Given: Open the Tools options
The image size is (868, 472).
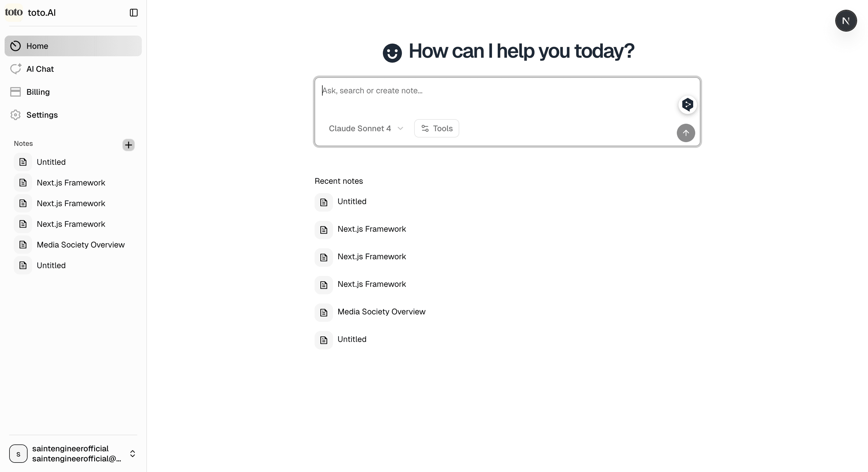Looking at the screenshot, I should tap(436, 128).
